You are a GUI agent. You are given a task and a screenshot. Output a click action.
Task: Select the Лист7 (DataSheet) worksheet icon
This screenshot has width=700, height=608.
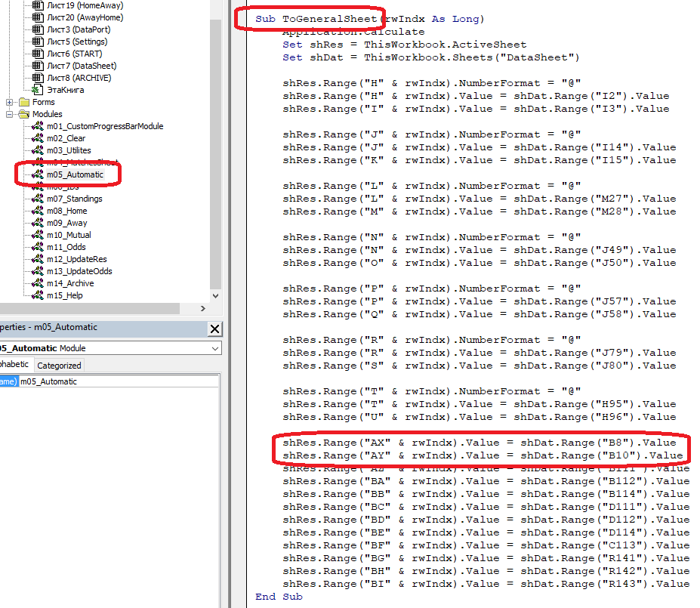[x=37, y=66]
